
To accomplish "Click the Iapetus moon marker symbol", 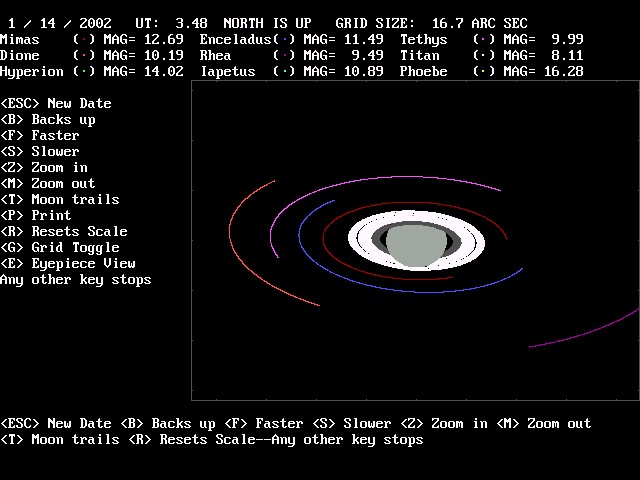I will click(284, 71).
